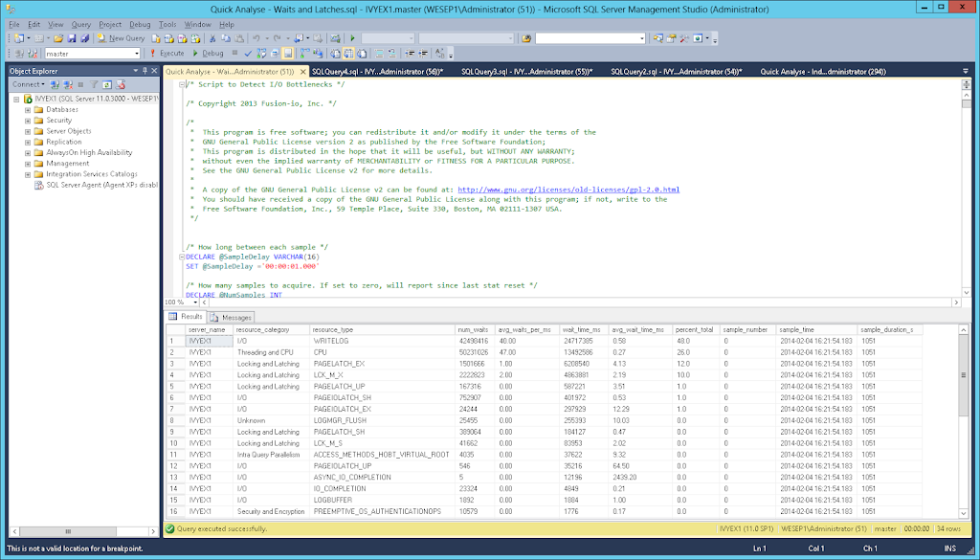Click the Debug button in SQL toolbar
This screenshot has height=560, width=980.
[208, 54]
